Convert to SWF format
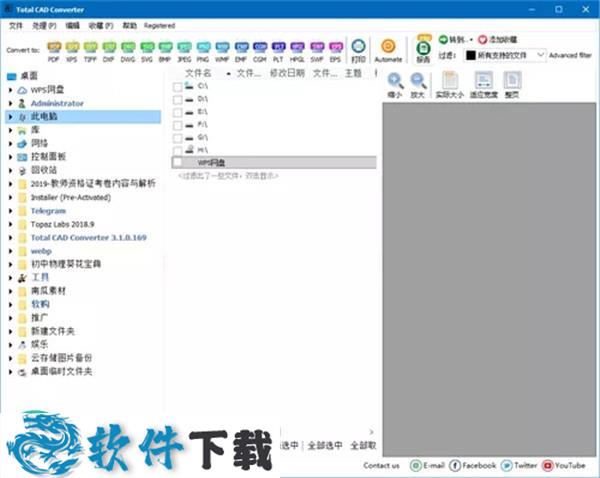This screenshot has height=478, width=600. pyautogui.click(x=317, y=51)
